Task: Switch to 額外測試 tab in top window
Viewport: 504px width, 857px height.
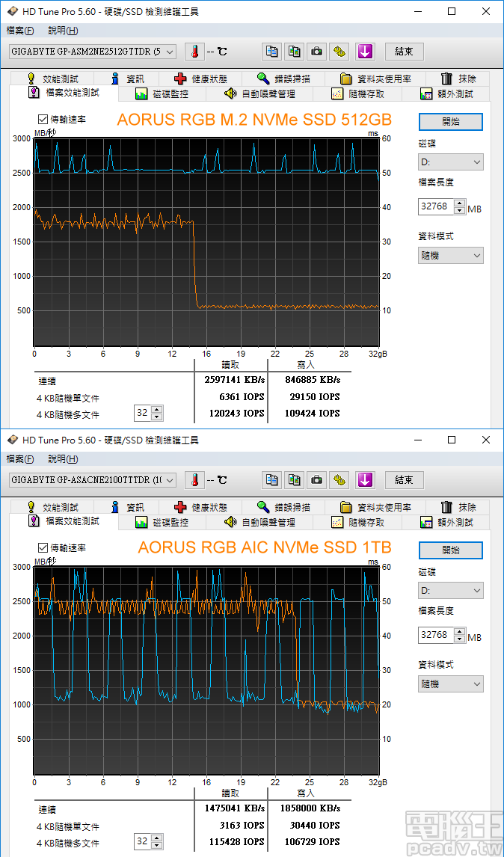Action: click(446, 94)
